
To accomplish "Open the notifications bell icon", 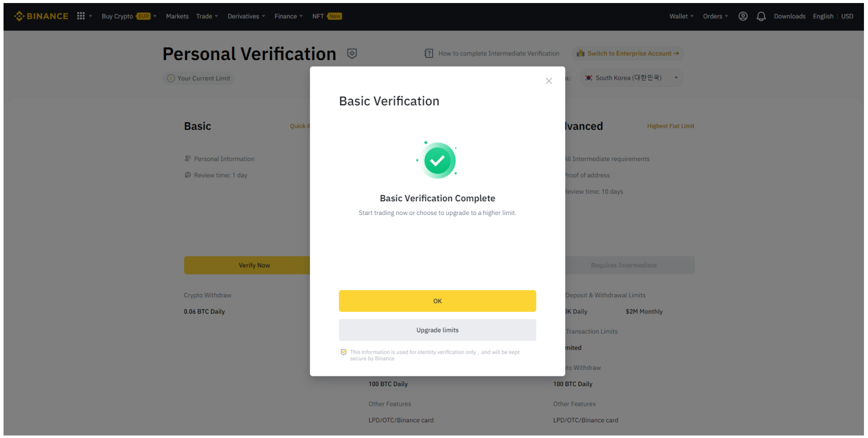I will click(761, 16).
